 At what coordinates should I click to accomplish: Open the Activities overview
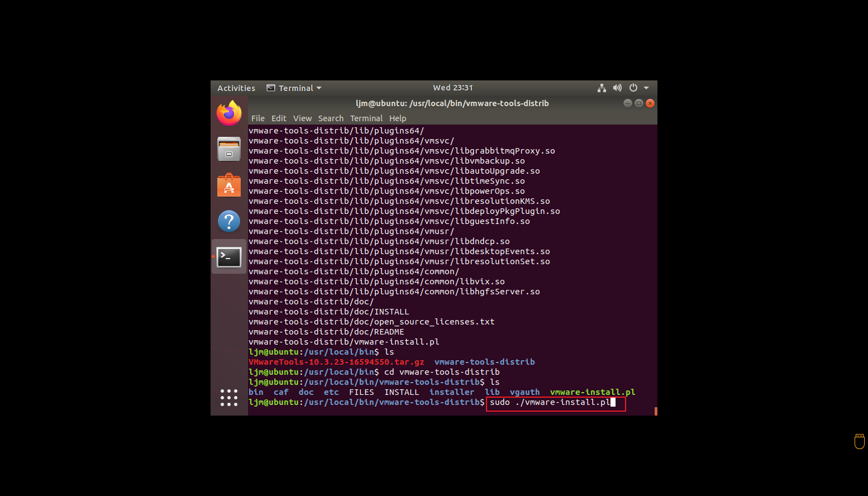[x=236, y=88]
